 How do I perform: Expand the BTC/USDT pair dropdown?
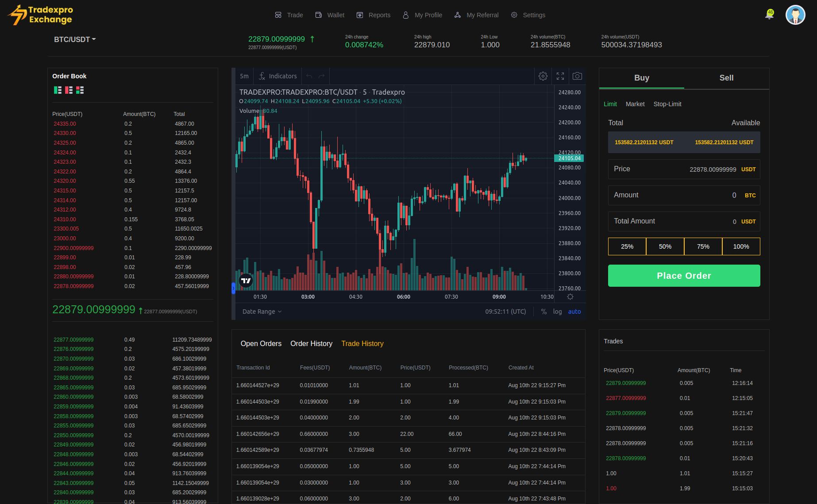pyautogui.click(x=75, y=39)
